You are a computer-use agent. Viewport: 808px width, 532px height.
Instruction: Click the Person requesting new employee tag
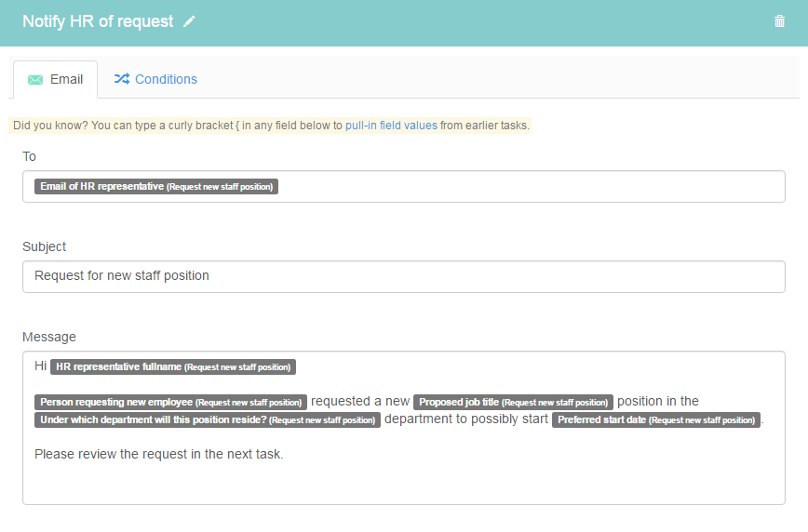(170, 402)
